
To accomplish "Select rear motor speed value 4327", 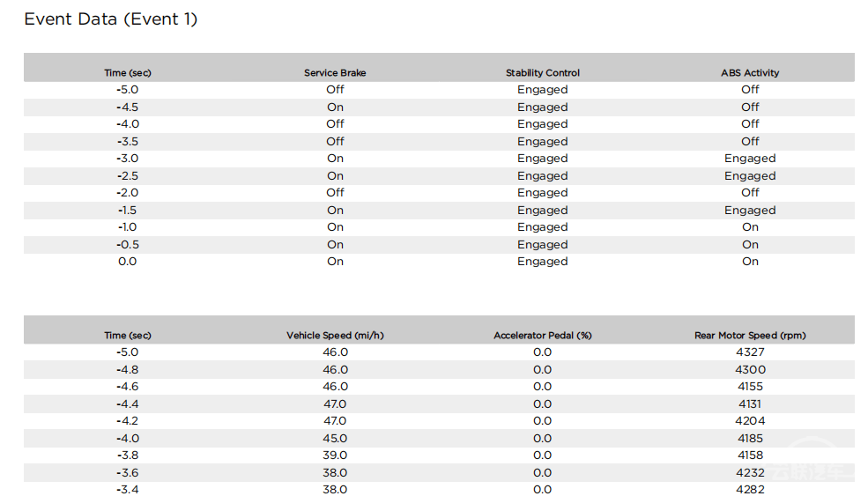I will 750,352.
